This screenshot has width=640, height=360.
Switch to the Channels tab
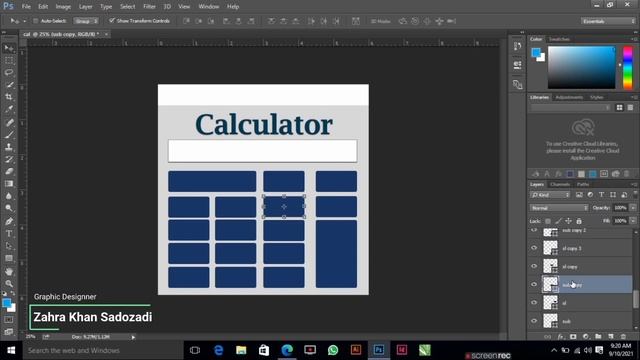pyautogui.click(x=560, y=184)
